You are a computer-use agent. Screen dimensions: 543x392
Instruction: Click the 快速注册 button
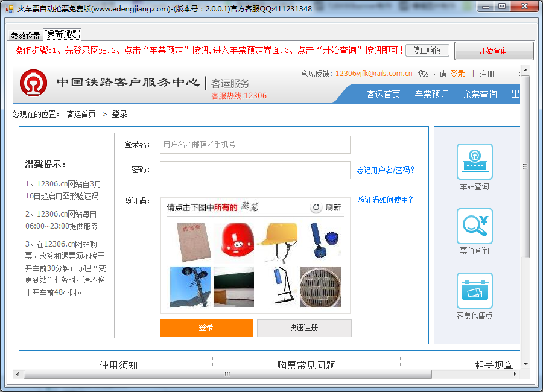[303, 328]
